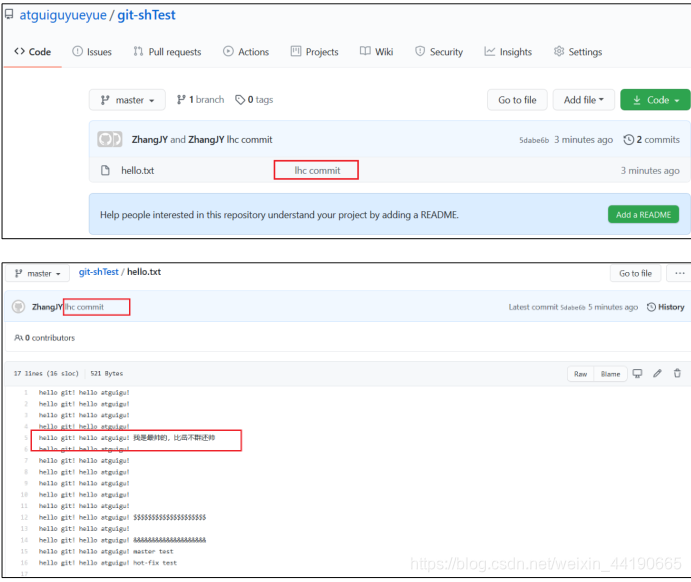Click the Blame button

point(610,374)
